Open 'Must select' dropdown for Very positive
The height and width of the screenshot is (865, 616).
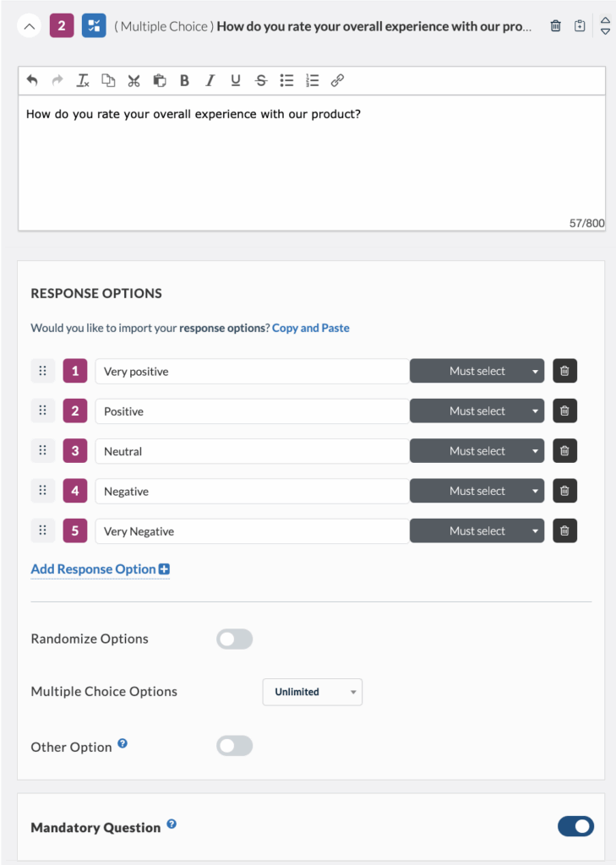477,371
